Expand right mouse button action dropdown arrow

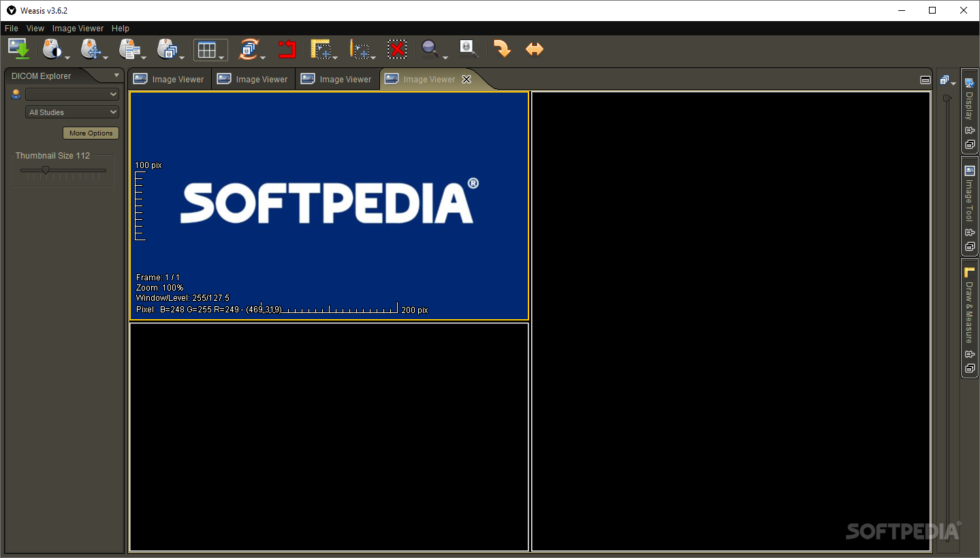(x=144, y=57)
